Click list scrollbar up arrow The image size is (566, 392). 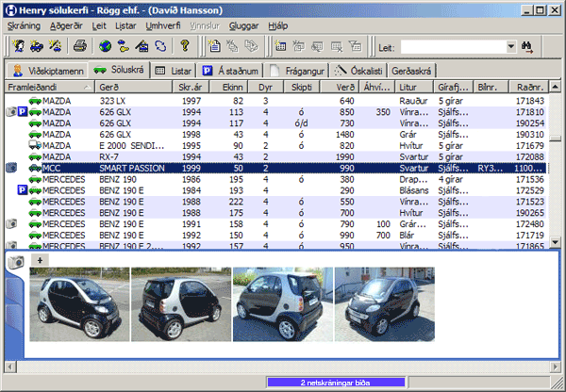[x=555, y=87]
